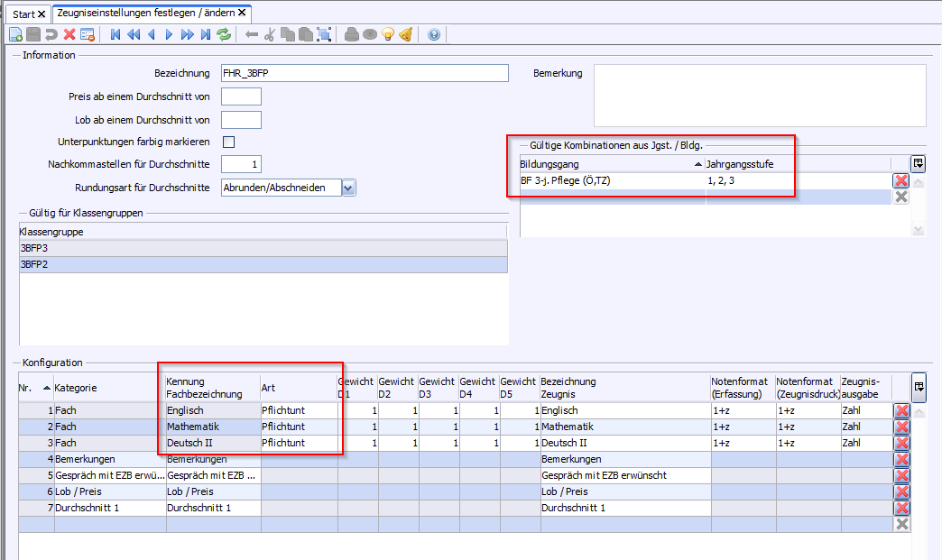Click the Bezeichnung input field
This screenshot has height=560, width=942.
[365, 73]
